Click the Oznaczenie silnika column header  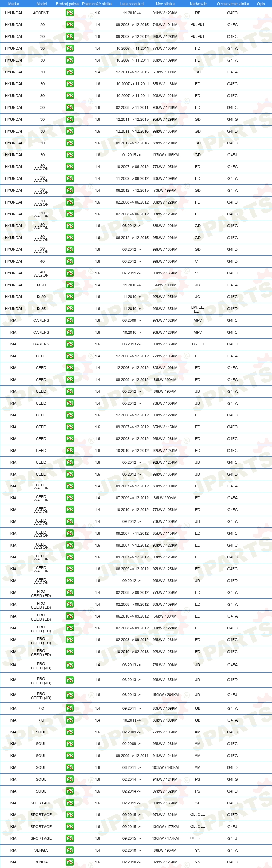click(233, 4)
